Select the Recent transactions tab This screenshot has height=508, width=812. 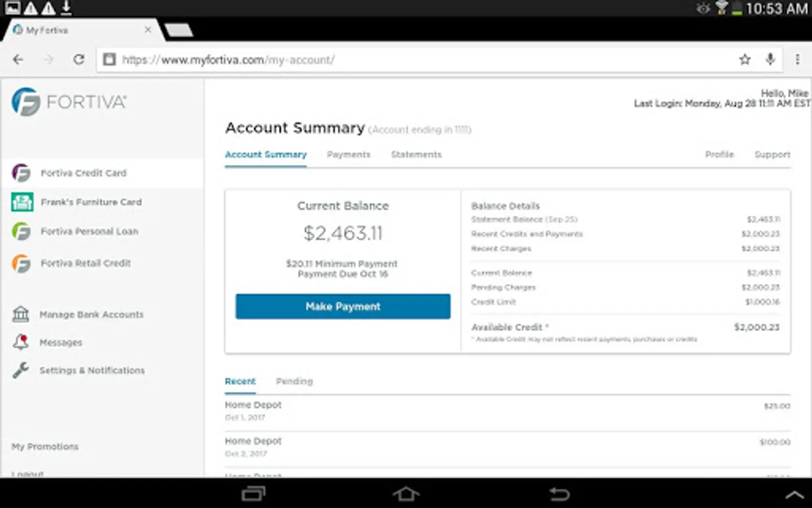pyautogui.click(x=240, y=382)
